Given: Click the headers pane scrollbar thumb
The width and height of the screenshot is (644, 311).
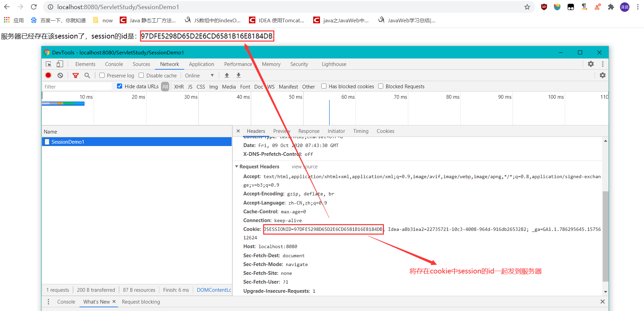Looking at the screenshot, I should (x=605, y=236).
